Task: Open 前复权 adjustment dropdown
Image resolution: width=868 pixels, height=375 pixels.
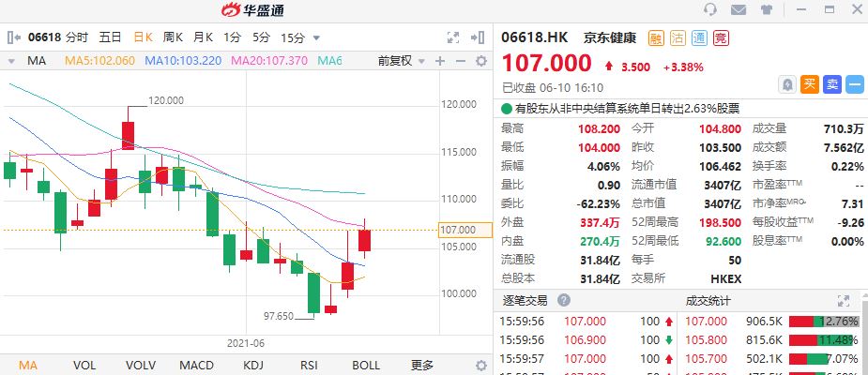Action: pos(402,61)
